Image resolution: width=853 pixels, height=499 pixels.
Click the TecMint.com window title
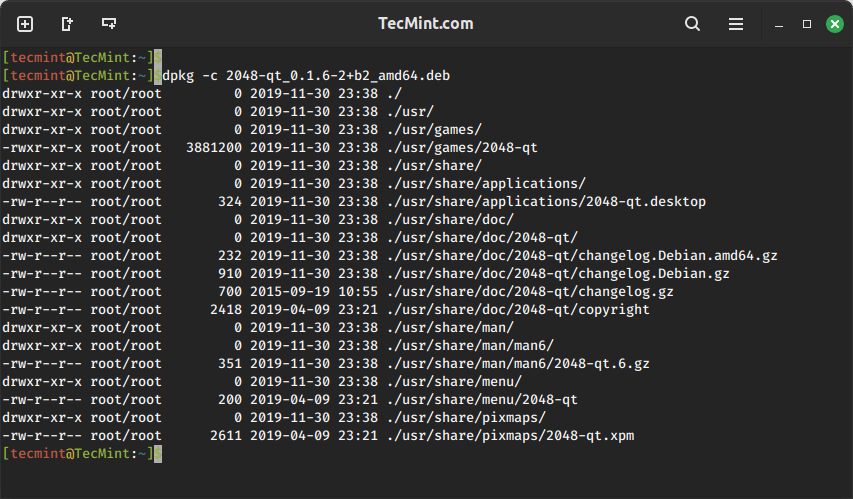(x=426, y=23)
